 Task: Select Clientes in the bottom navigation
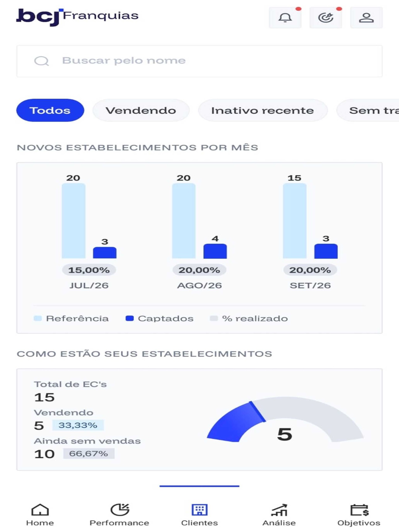tap(199, 515)
